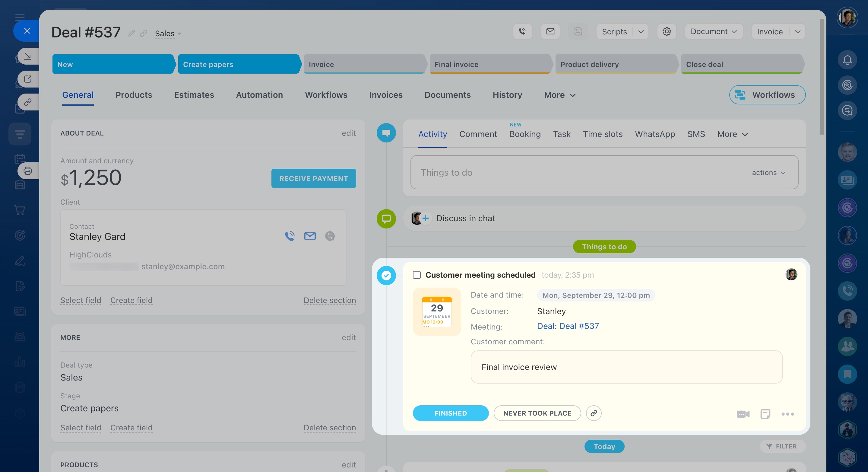The width and height of the screenshot is (868, 472).
Task: Mark the meeting as Finished
Action: tap(451, 413)
